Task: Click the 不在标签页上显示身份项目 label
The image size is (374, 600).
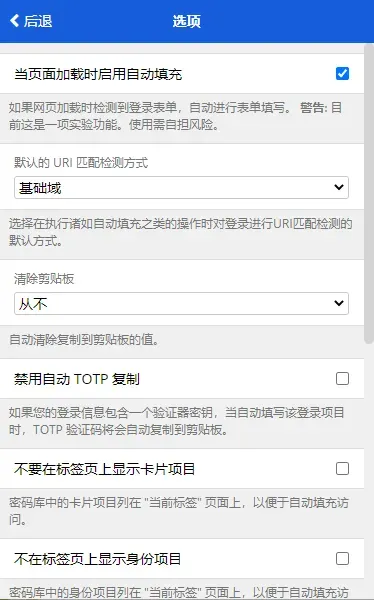Action: (x=98, y=559)
